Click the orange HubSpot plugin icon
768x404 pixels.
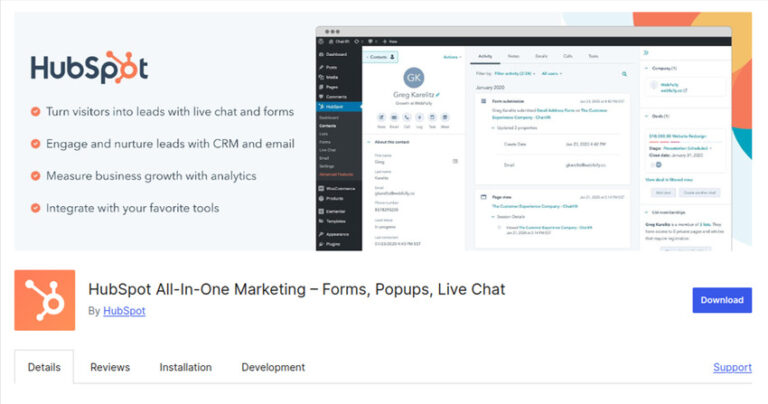45,300
